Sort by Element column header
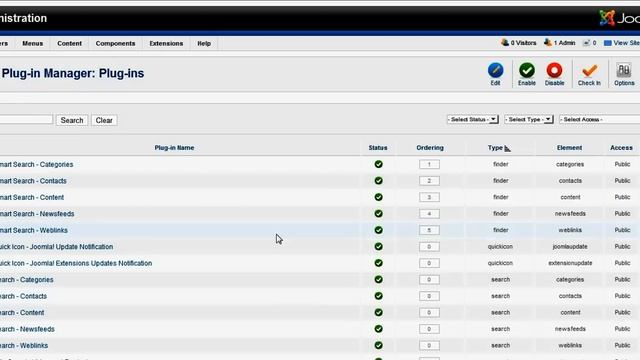640x360 pixels. [x=569, y=148]
